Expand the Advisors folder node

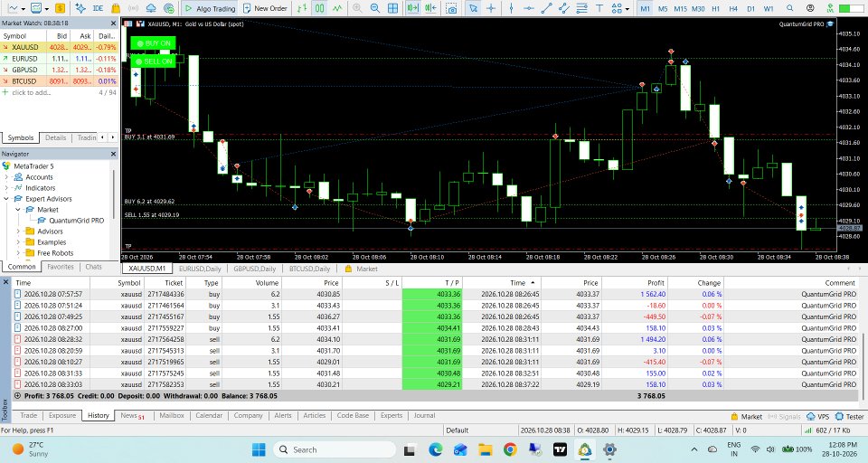[18, 231]
